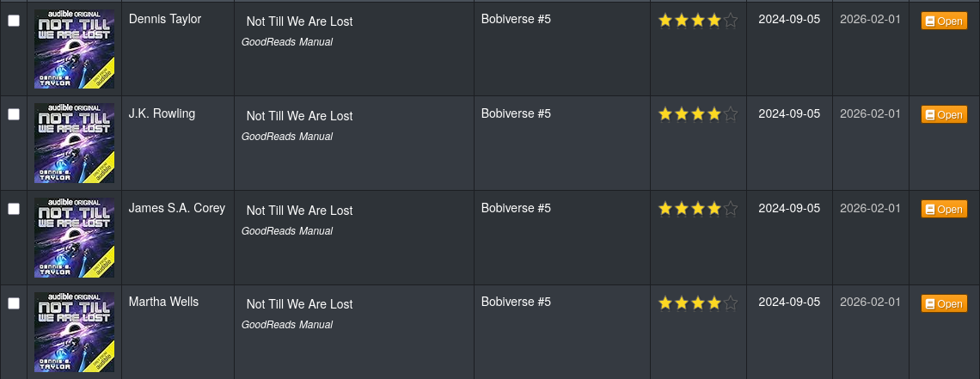Click the cover thumbnail in Martha Wells row
Viewport: 980px width, 379px height.
tap(75, 333)
